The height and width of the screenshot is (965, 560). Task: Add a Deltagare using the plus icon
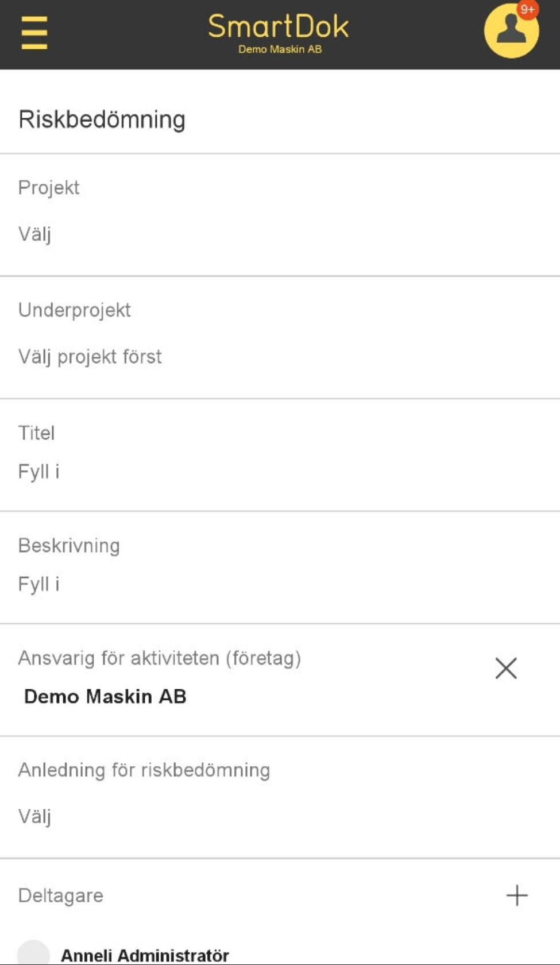(517, 895)
